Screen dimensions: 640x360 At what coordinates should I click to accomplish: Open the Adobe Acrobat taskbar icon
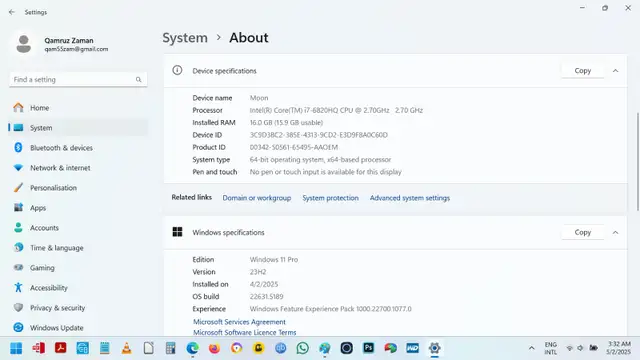[x=60, y=348]
